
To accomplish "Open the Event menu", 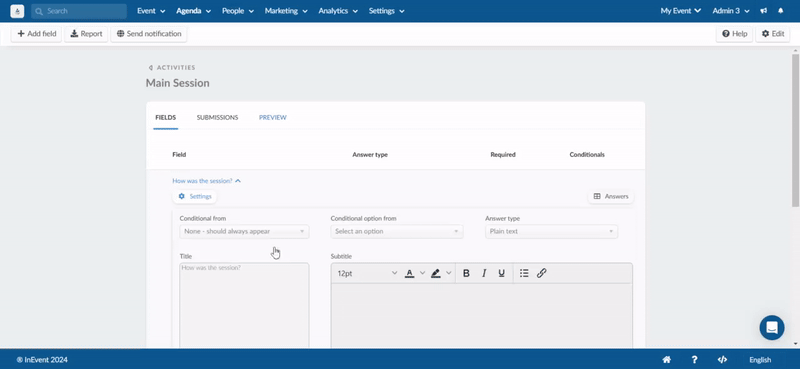I will (151, 11).
